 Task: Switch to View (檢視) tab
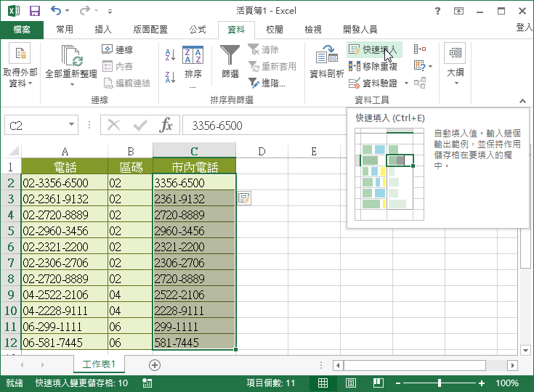(x=312, y=30)
